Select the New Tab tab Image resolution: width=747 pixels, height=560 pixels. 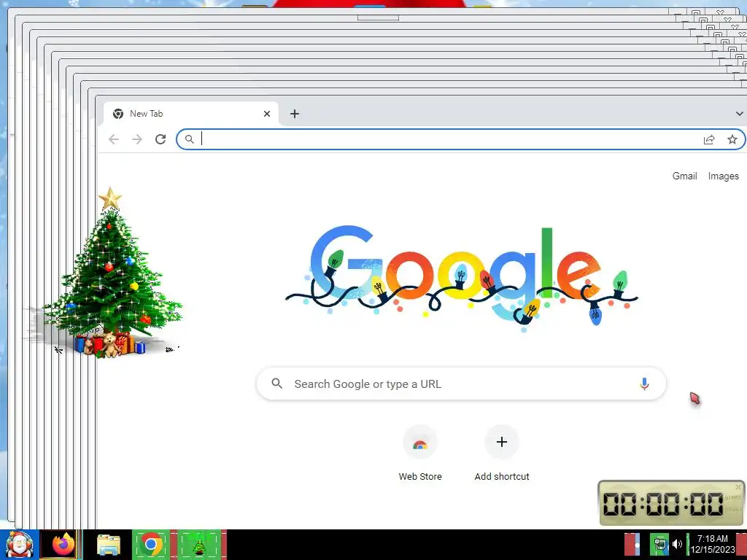190,114
